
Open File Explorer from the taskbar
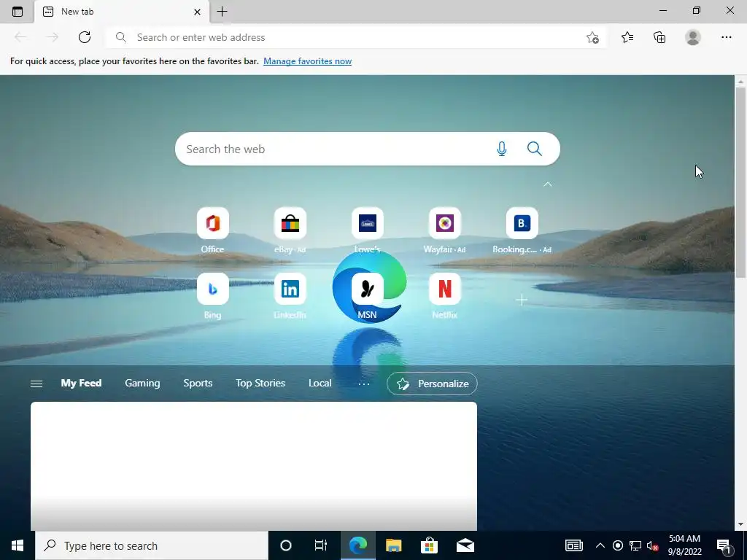tap(393, 545)
